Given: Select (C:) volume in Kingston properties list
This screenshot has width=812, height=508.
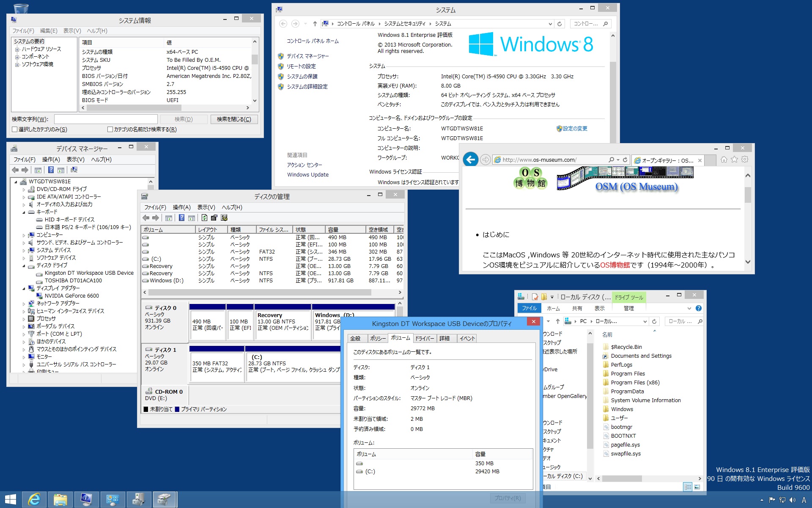Looking at the screenshot, I should 443,471.
